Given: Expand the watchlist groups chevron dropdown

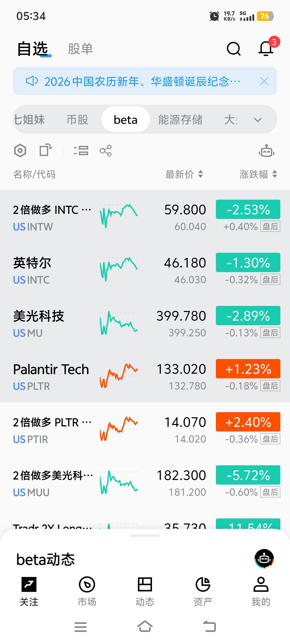Looking at the screenshot, I should (x=258, y=120).
